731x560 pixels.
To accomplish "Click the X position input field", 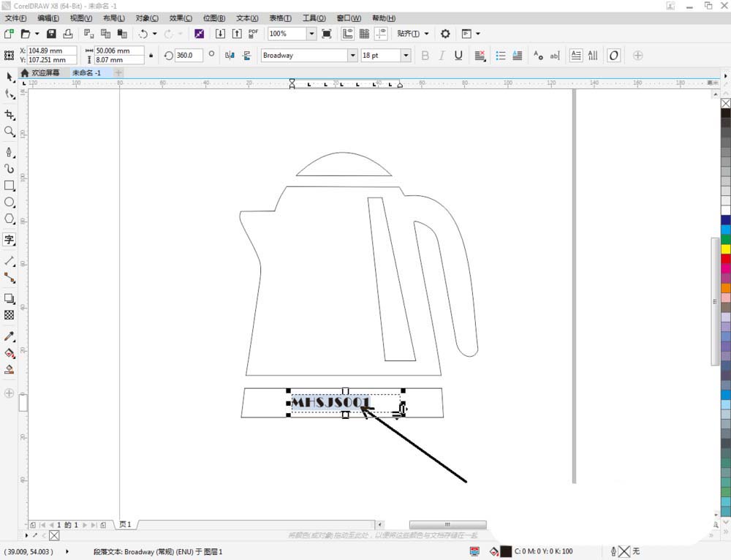I will click(52, 51).
